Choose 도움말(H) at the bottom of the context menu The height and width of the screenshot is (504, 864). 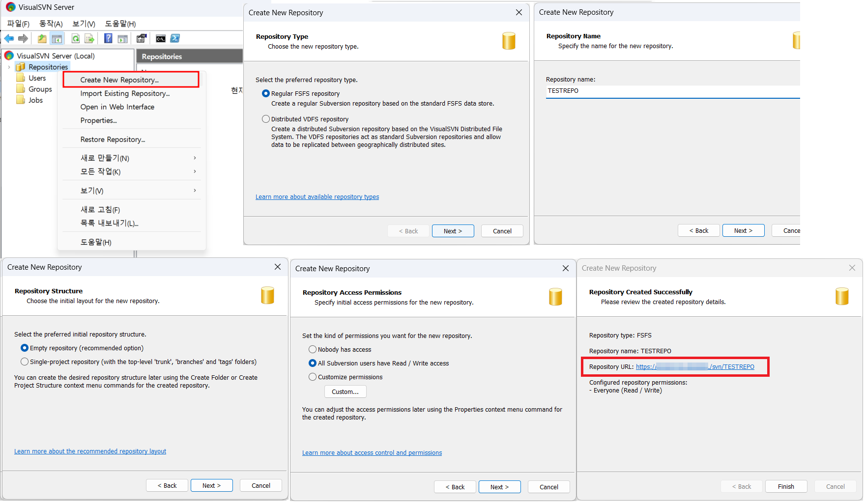pyautogui.click(x=131, y=242)
